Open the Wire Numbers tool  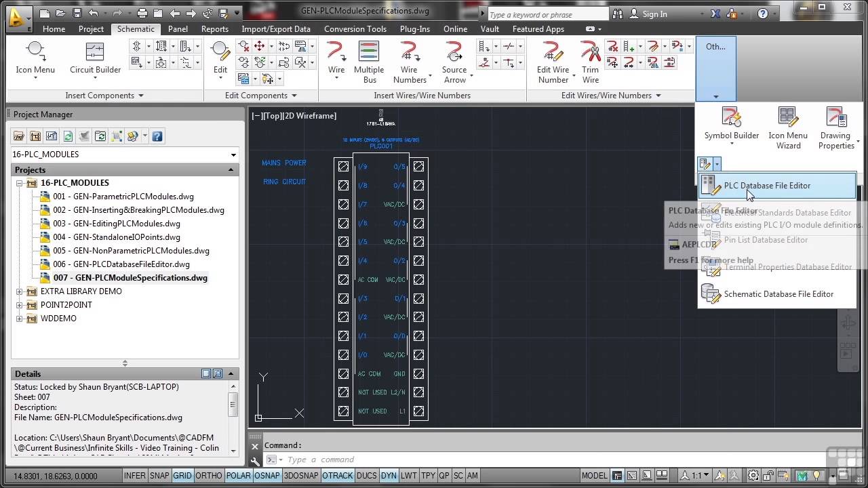(x=410, y=62)
